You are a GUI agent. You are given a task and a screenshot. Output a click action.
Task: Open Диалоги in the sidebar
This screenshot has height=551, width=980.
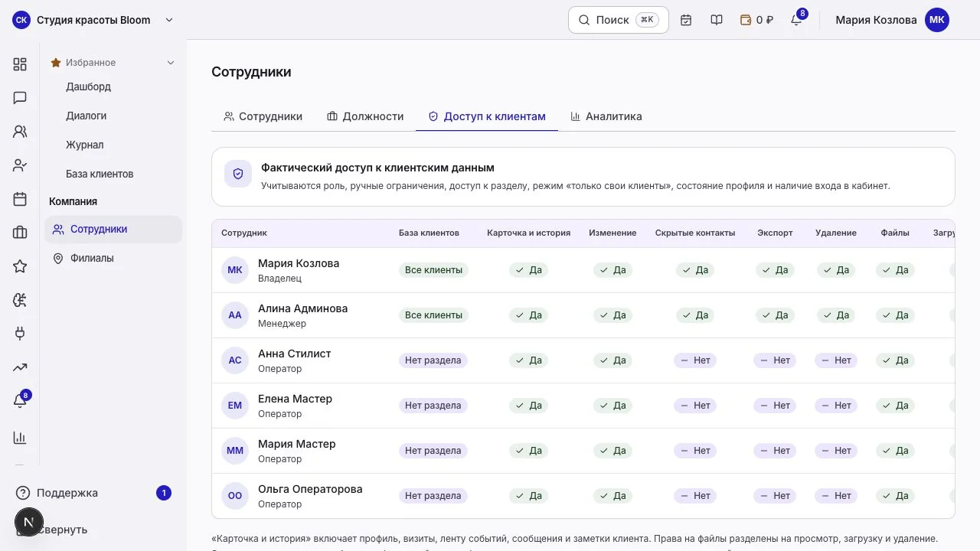tap(86, 116)
